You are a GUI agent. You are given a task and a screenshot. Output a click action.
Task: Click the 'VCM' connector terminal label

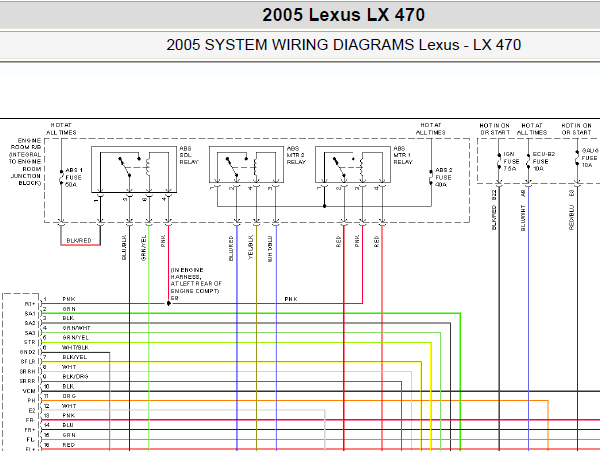(x=29, y=391)
